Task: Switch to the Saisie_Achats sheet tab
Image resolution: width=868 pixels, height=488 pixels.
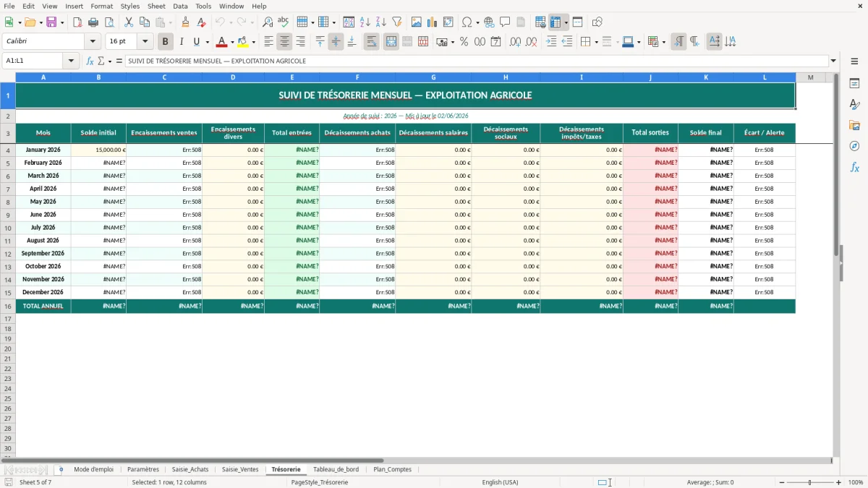Action: point(190,469)
